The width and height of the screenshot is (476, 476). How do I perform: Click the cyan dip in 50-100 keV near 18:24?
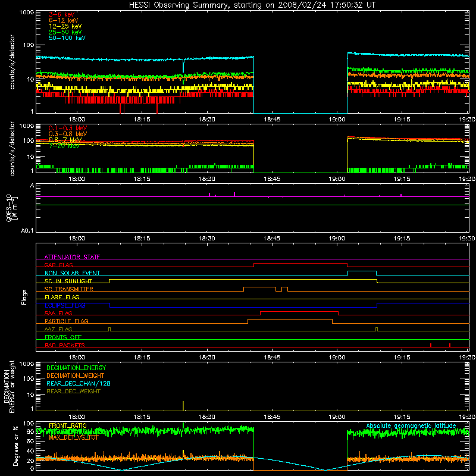pyautogui.click(x=183, y=65)
